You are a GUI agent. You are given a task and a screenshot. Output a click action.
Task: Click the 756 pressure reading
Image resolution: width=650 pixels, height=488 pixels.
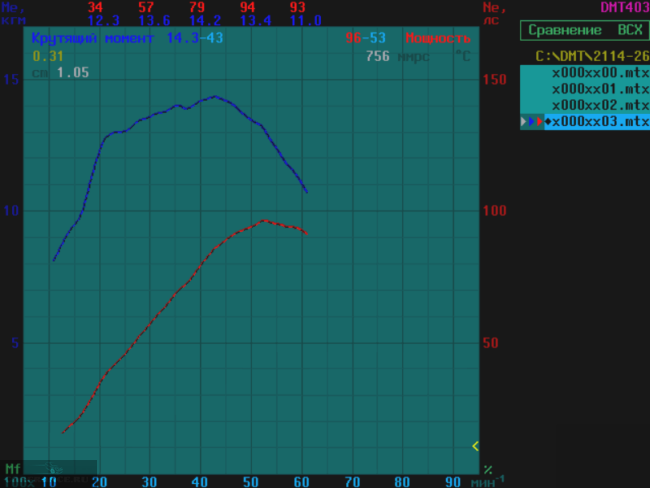[378, 56]
